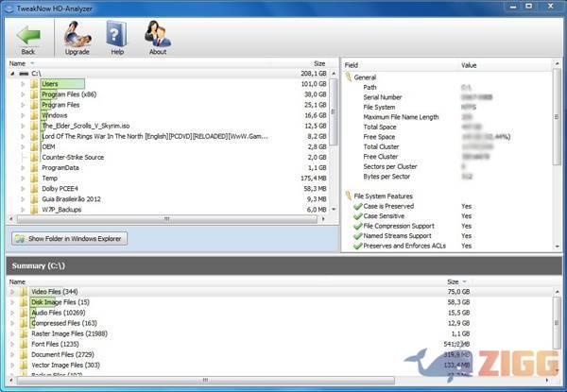Expand the Guia Brasileirão 2012 node
The image size is (567, 392).
(x=23, y=199)
